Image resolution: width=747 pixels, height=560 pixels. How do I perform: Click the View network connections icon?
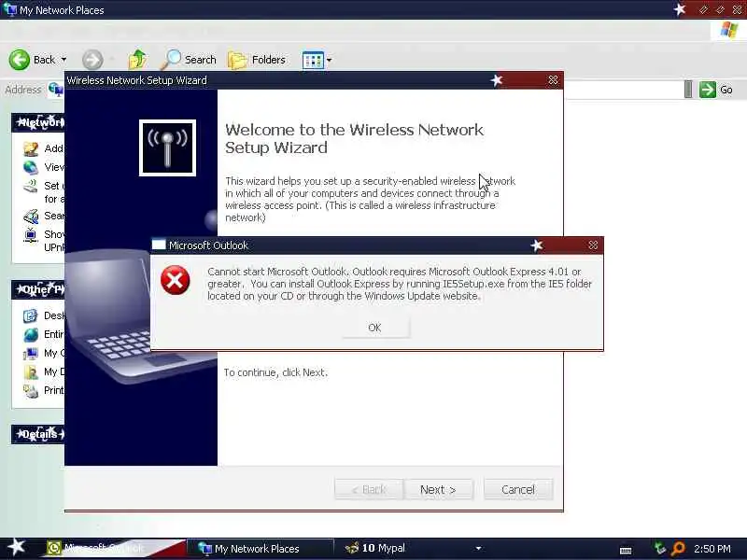point(31,168)
